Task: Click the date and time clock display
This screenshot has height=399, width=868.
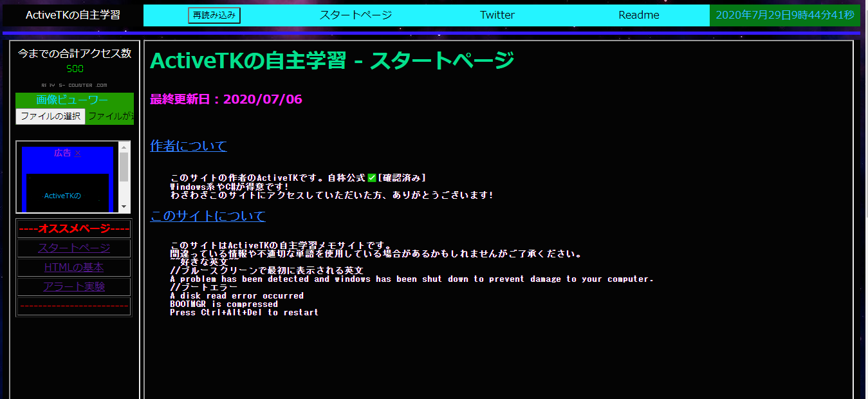Action: click(785, 15)
